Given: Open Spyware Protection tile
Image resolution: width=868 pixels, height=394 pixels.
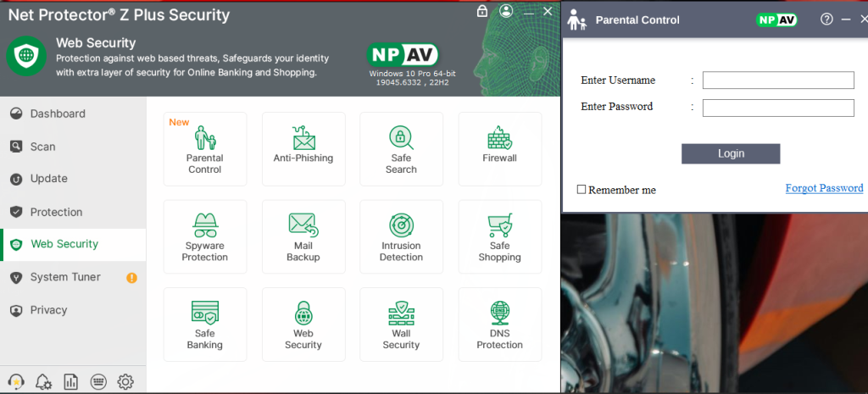Looking at the screenshot, I should [x=204, y=236].
